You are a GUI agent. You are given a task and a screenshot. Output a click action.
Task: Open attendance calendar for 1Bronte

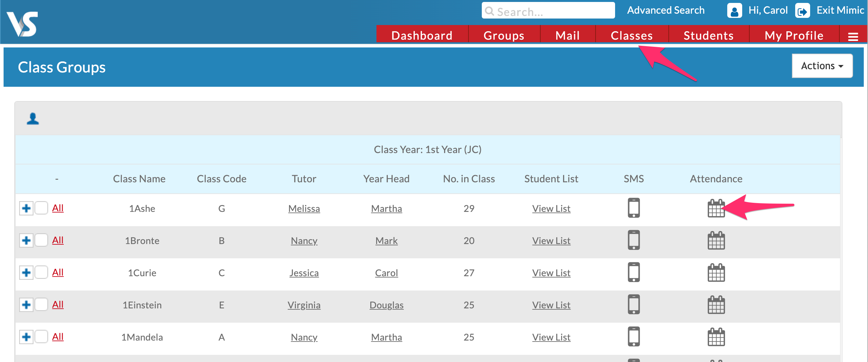[x=716, y=240]
